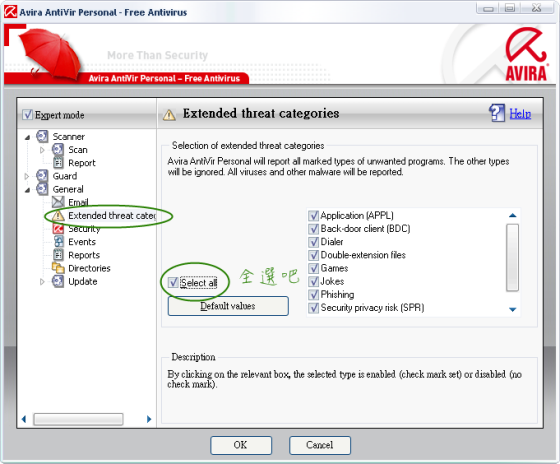This screenshot has height=464, width=560.
Task: Click the Email envelope icon
Action: (x=58, y=202)
